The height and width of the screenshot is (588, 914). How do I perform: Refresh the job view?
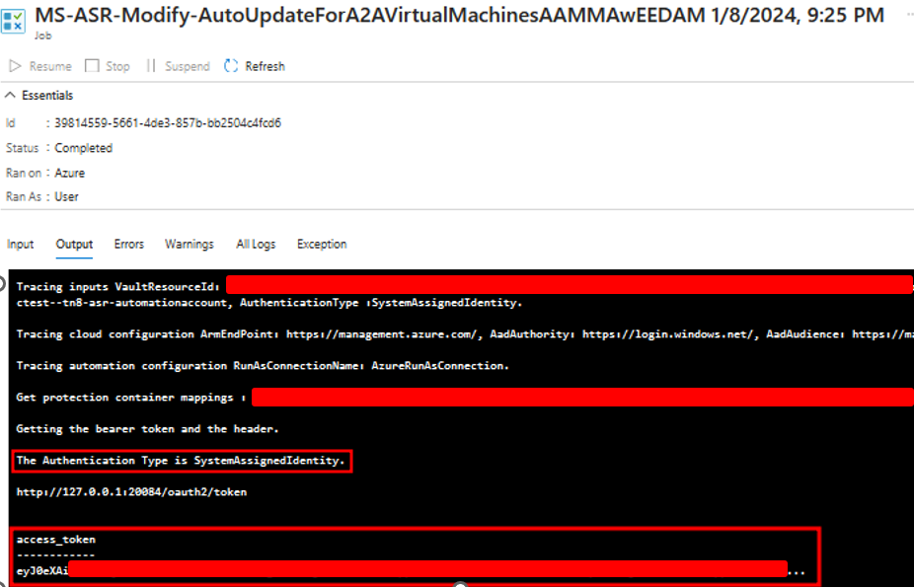coord(265,66)
